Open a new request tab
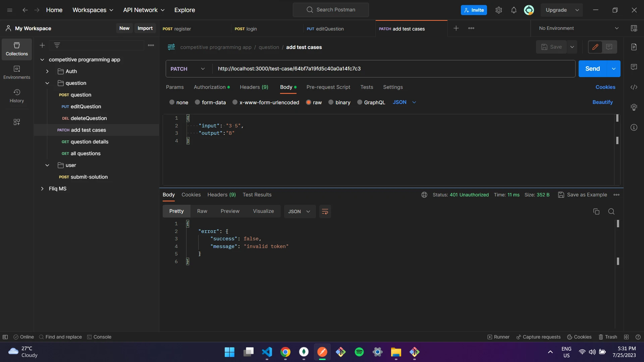Image resolution: width=644 pixels, height=362 pixels. click(x=456, y=28)
